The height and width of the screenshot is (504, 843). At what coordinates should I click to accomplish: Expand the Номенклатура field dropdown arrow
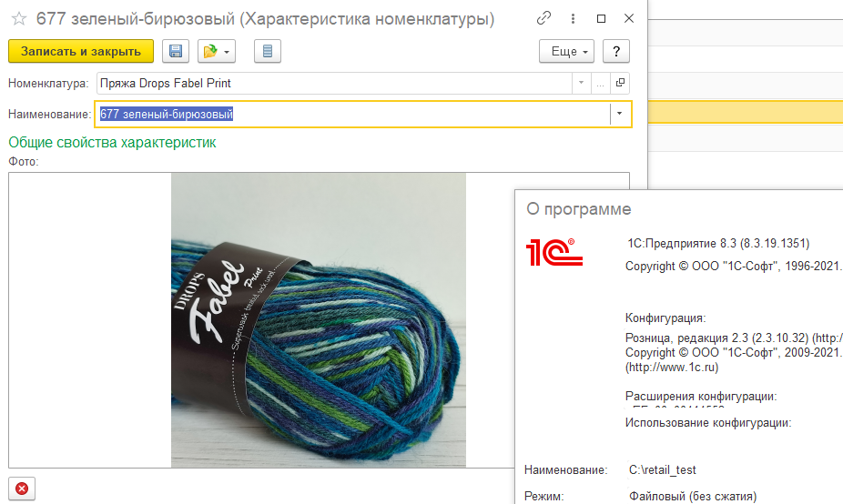click(581, 84)
